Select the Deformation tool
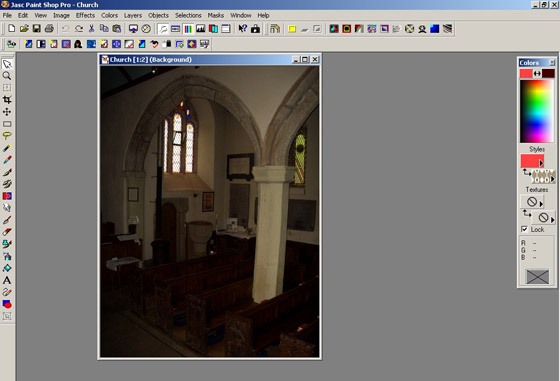560x381 pixels. [7, 88]
